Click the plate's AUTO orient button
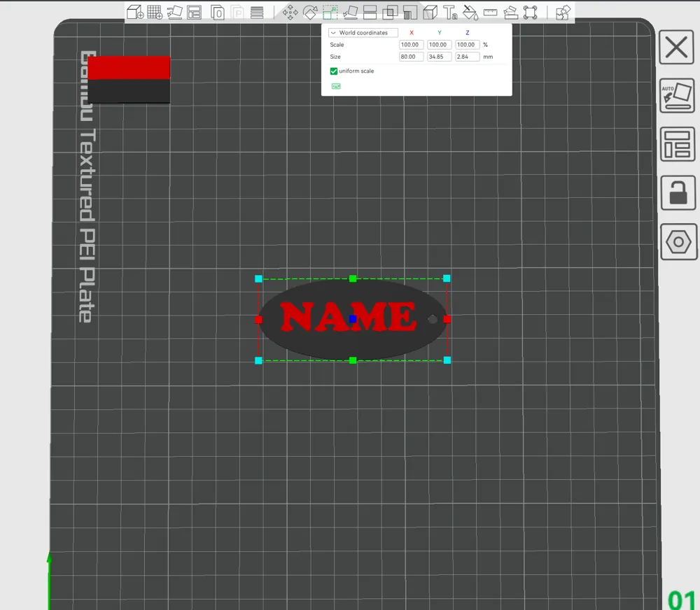This screenshot has height=610, width=700. pos(677,96)
